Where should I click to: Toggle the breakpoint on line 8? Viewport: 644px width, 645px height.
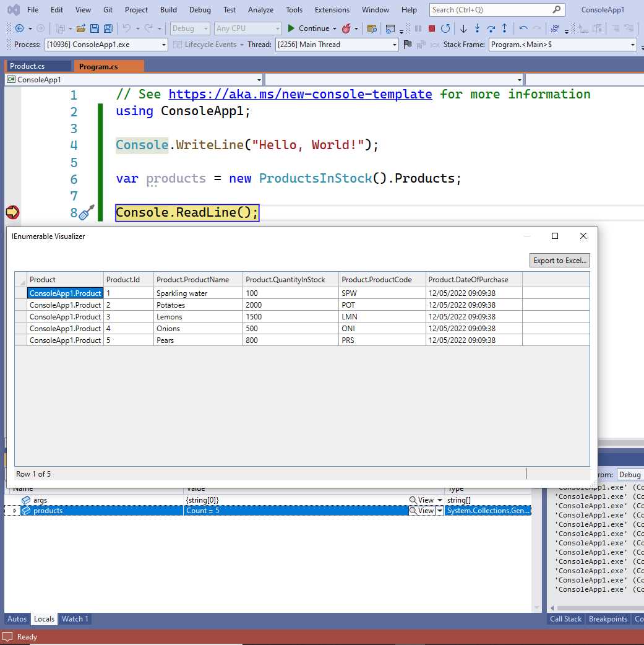click(12, 212)
